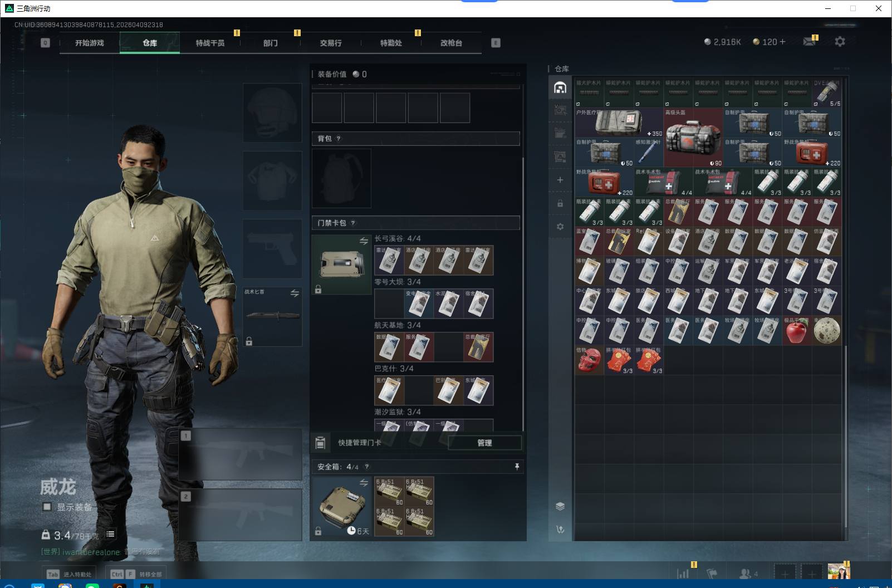Expand the 门禁卡包 help question mark
This screenshot has width=892, height=588.
[353, 223]
